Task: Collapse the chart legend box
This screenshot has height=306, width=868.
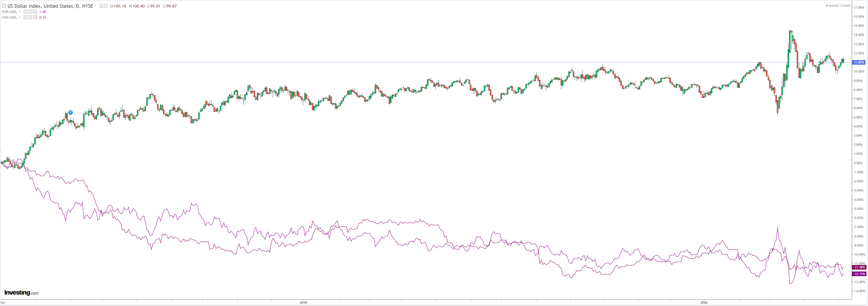Action: pyautogui.click(x=4, y=6)
